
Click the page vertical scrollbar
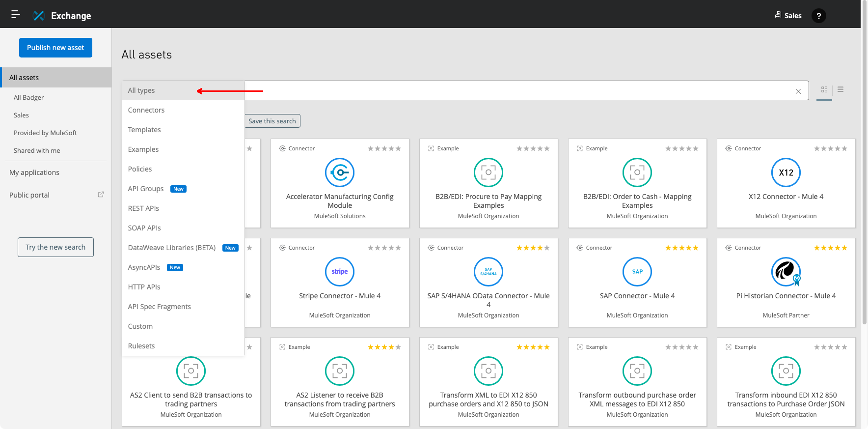(x=865, y=162)
